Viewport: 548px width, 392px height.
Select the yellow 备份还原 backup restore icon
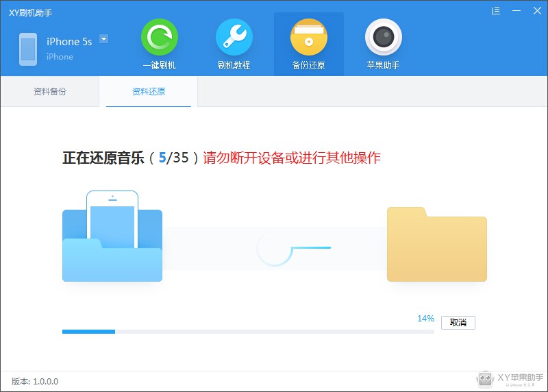308,38
